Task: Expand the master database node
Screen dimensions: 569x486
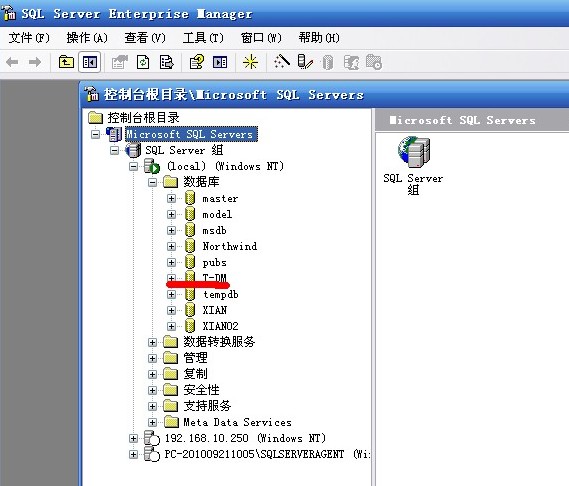Action: click(171, 199)
